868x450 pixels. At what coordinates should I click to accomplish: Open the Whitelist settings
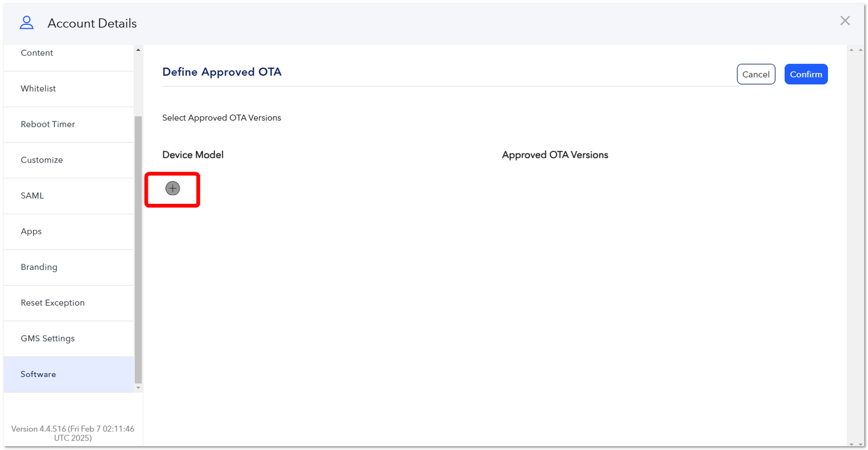(x=68, y=89)
